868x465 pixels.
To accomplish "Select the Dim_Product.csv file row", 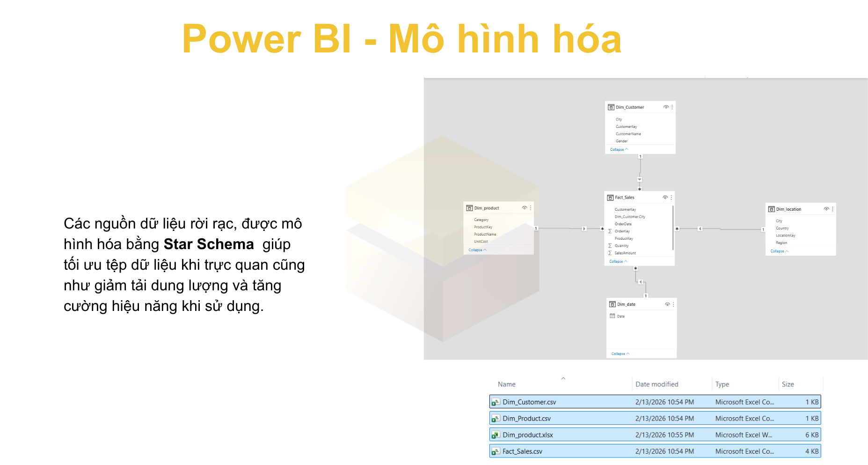I will [655, 419].
